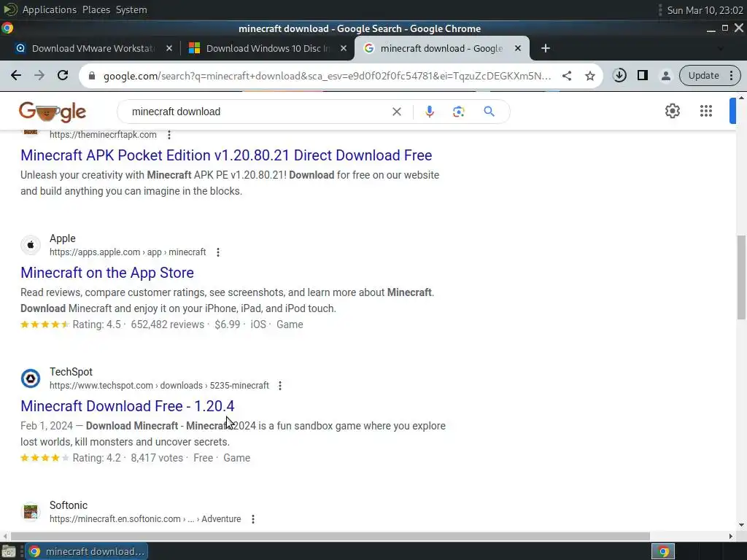Open the Google apps grid
This screenshot has width=747, height=560.
pyautogui.click(x=706, y=111)
